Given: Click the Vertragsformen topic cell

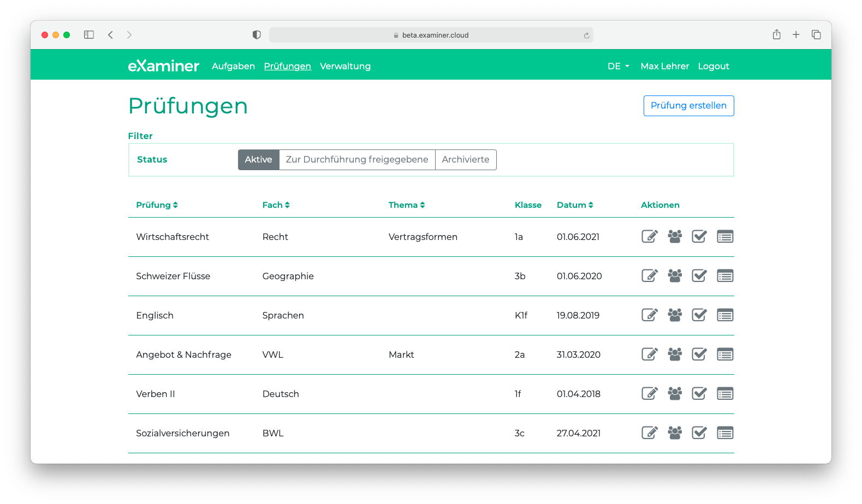Looking at the screenshot, I should (423, 237).
